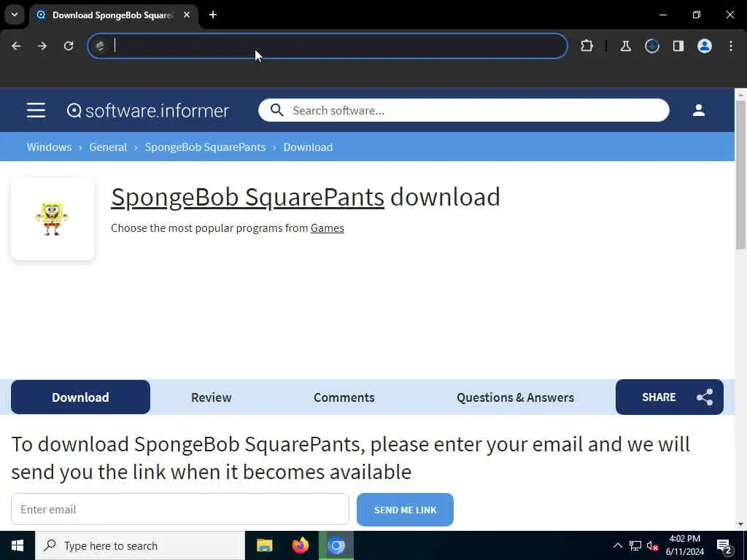Click the taskbar search box

(x=140, y=545)
